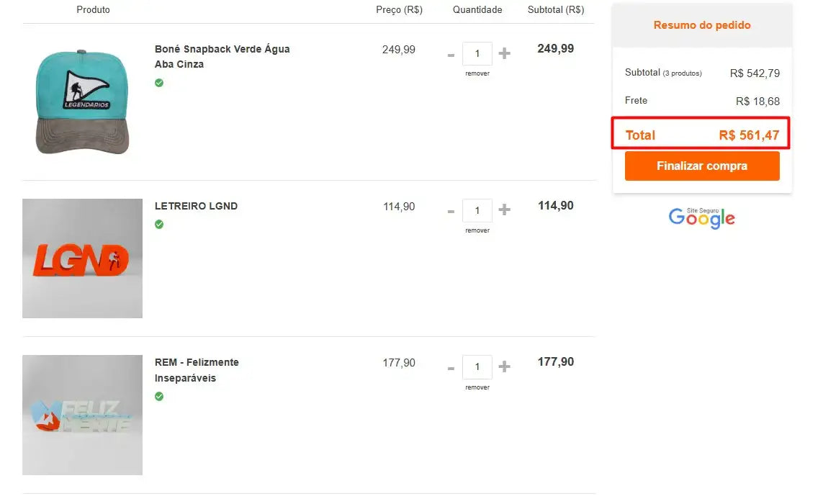The width and height of the screenshot is (823, 504).
Task: Open product Boné Snapback Verde Água Aba Cinza
Action: [x=222, y=56]
